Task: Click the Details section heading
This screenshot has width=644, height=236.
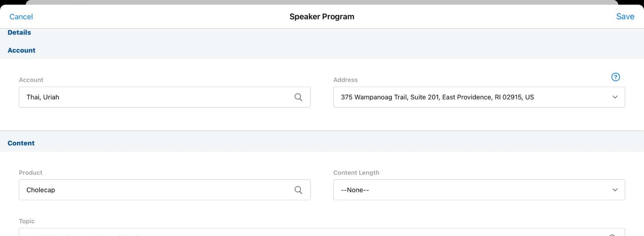Action: pos(19,33)
